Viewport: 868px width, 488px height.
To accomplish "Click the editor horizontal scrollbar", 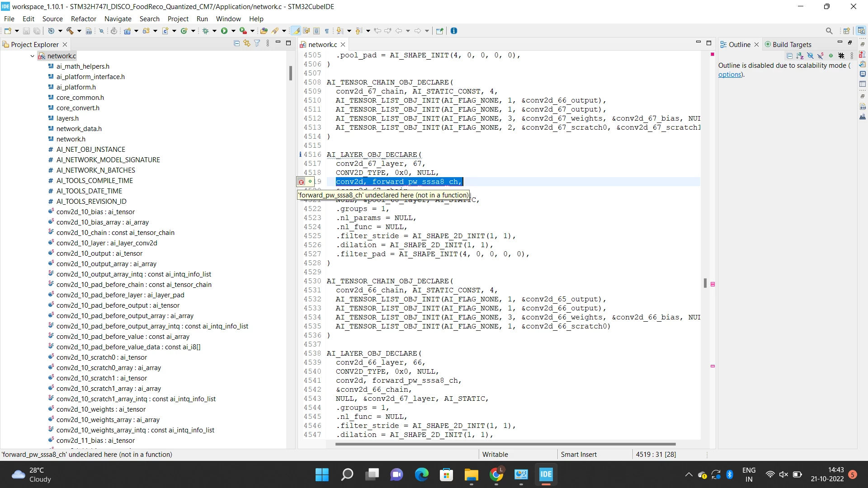I will pos(505,444).
